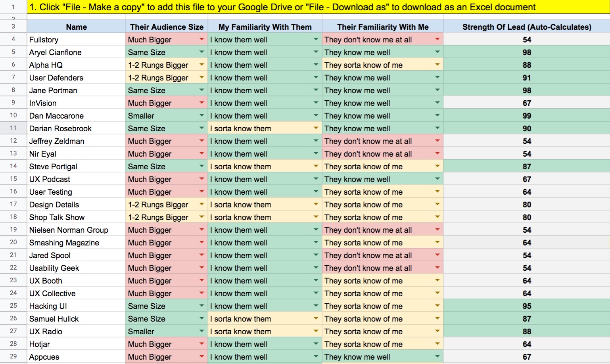Select 'Strength Of Lead (Auto-Calculates)' header cell
The height and width of the screenshot is (364, 610).
[x=527, y=27]
